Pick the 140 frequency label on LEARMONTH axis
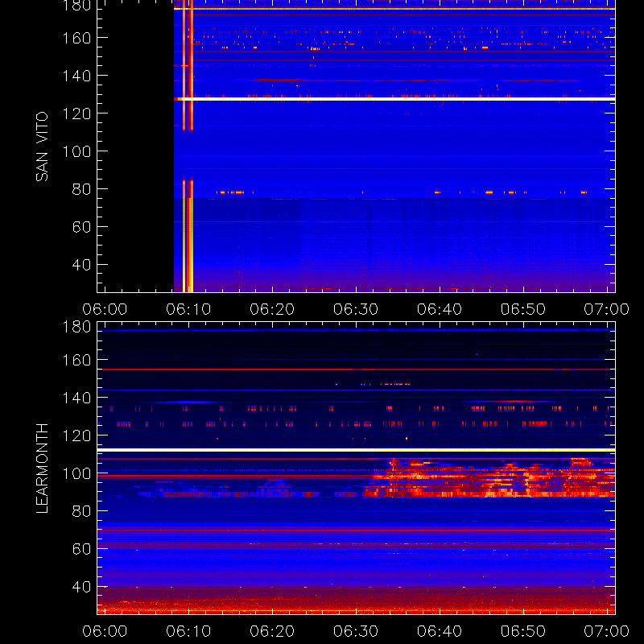The height and width of the screenshot is (644, 644). click(x=76, y=398)
